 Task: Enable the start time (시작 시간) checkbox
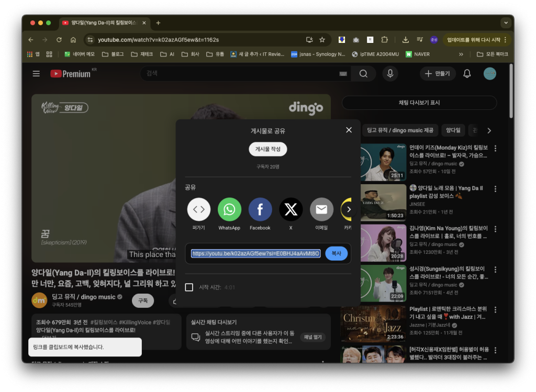coord(189,287)
